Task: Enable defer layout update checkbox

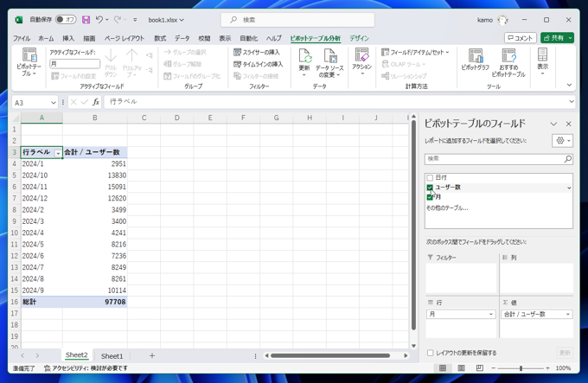Action: (430, 353)
